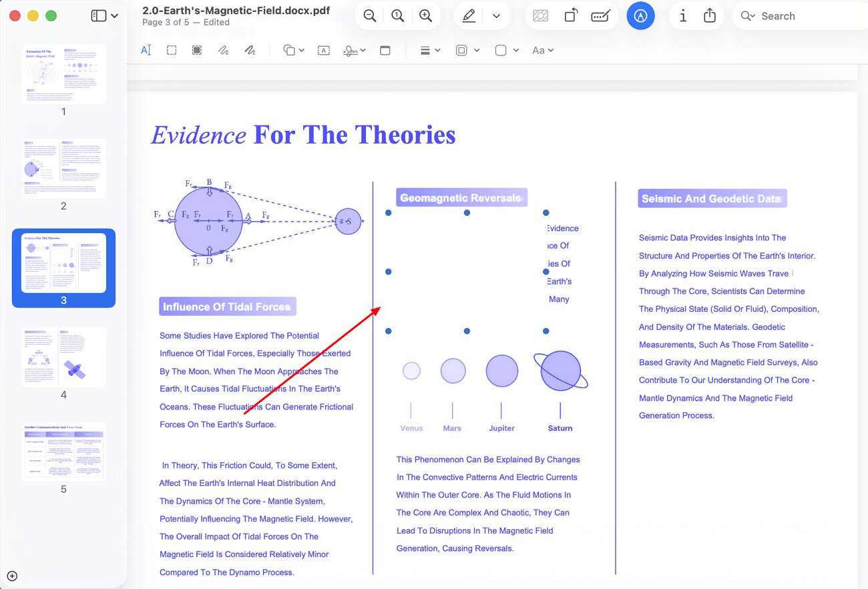Zoom in on the PDF page

(426, 16)
